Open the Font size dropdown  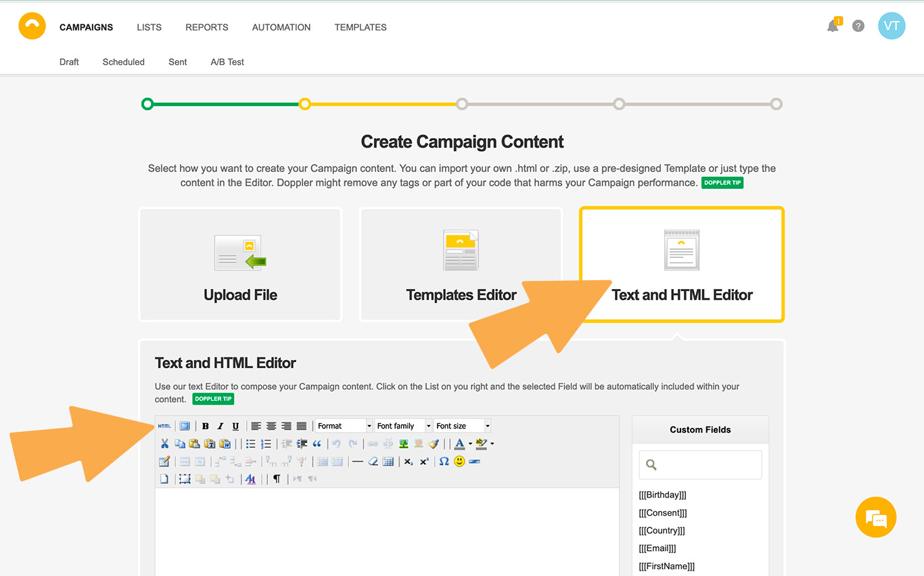click(463, 426)
